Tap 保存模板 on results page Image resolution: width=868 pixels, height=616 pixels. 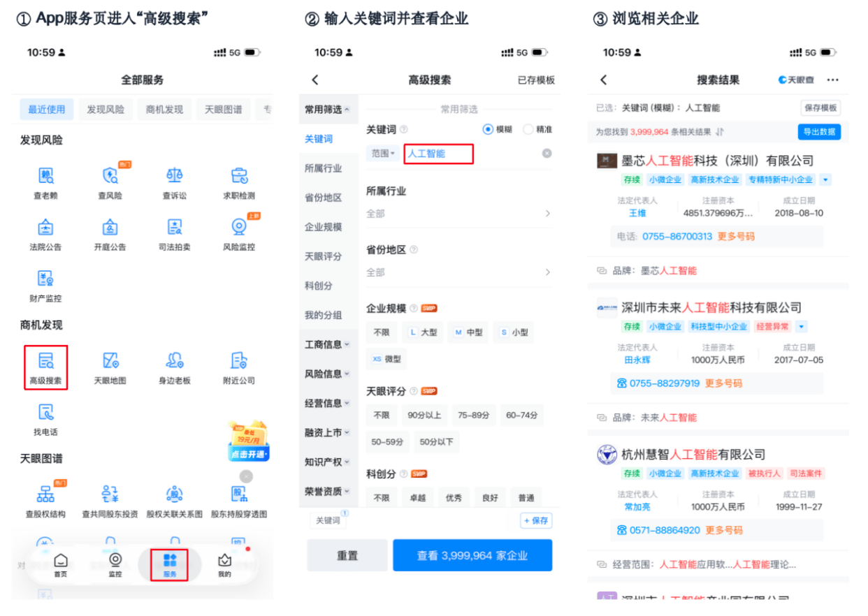[x=820, y=108]
